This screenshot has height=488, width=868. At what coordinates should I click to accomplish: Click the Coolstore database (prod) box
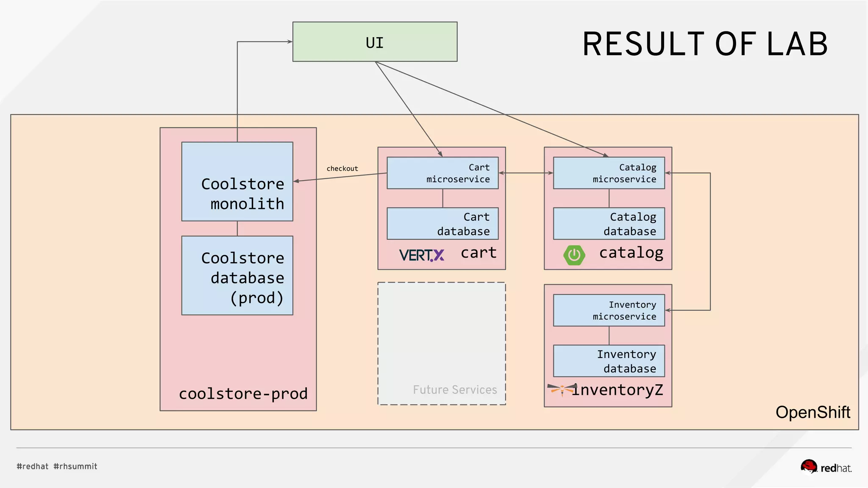click(237, 275)
